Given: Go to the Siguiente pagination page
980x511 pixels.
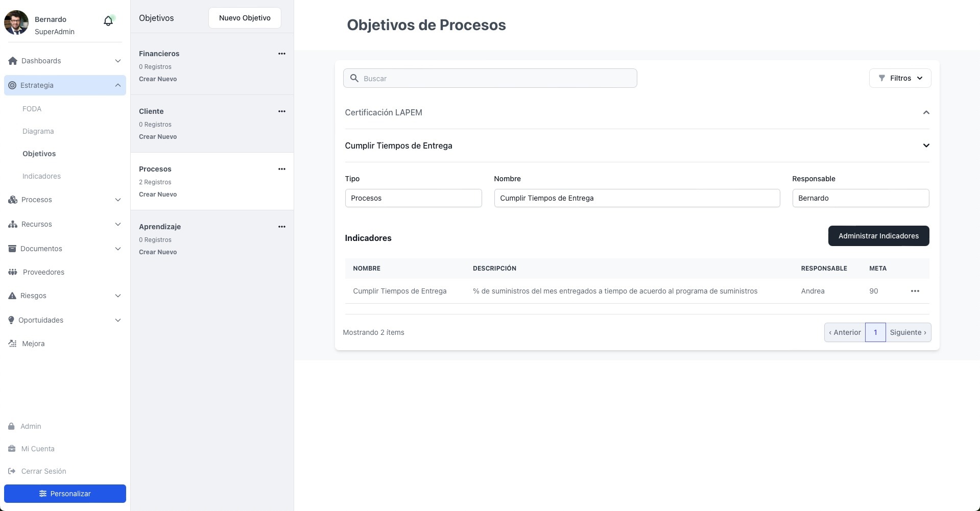Looking at the screenshot, I should (x=907, y=332).
